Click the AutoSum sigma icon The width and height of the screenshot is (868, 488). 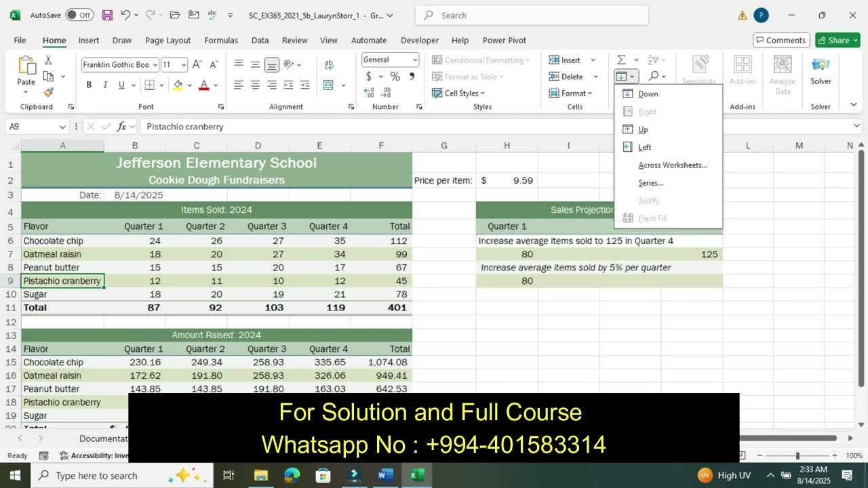click(621, 60)
